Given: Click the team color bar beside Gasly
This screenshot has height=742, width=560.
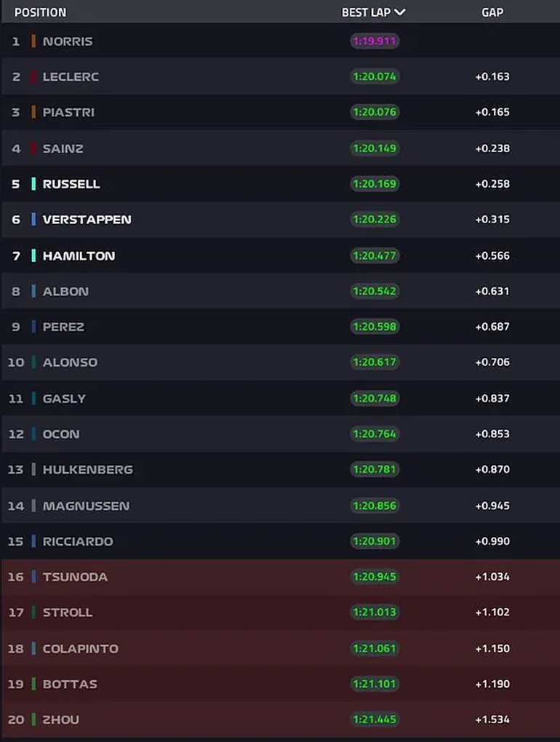Looking at the screenshot, I should [33, 398].
